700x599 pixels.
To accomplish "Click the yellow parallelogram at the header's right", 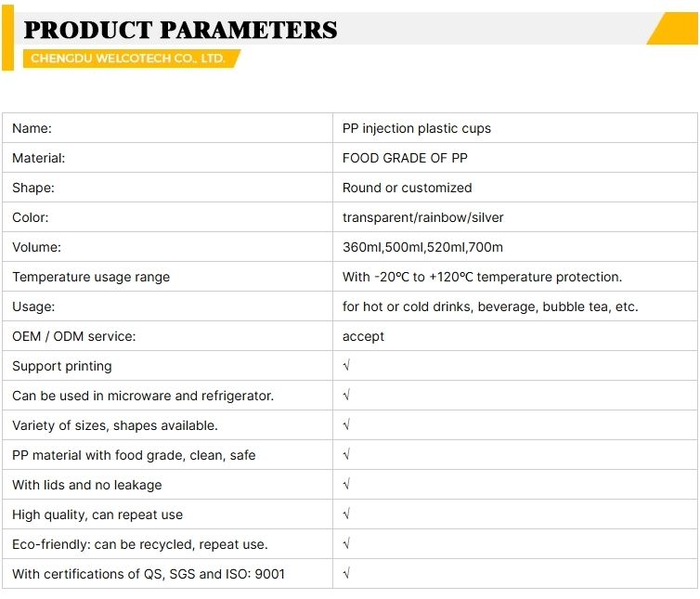I will (x=672, y=29).
